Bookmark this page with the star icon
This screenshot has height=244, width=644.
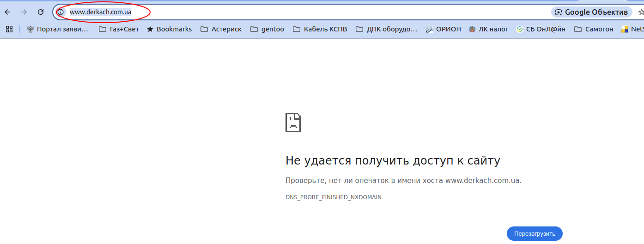[641, 12]
